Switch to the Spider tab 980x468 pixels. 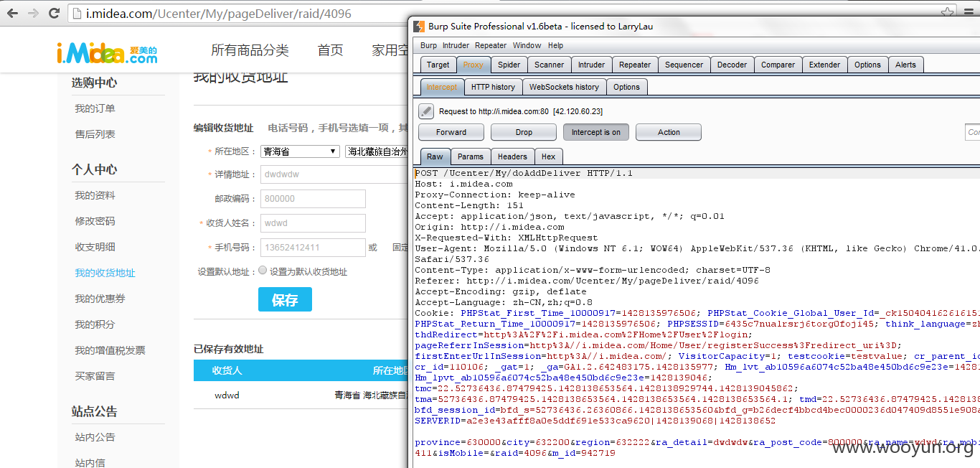click(x=509, y=65)
